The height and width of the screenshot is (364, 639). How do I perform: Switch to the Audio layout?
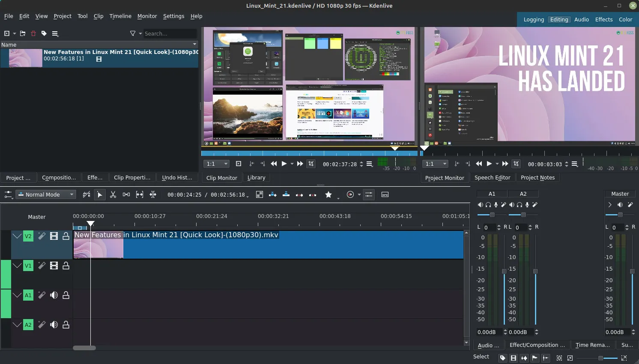(582, 19)
